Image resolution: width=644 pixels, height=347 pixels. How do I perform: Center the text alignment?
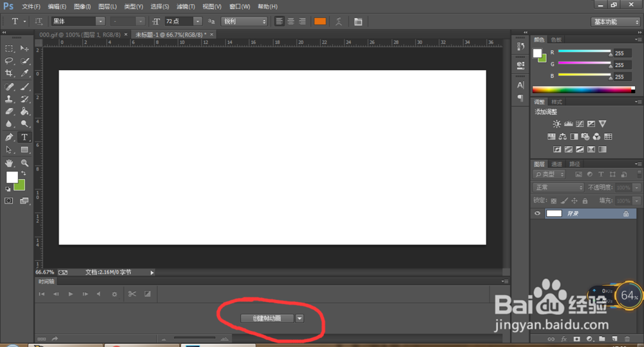pyautogui.click(x=291, y=21)
